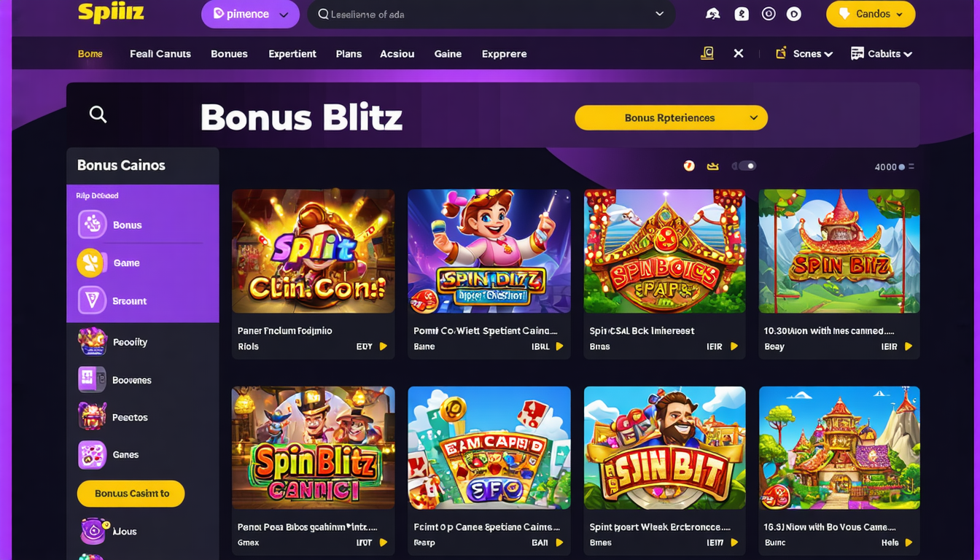Toggle the round orange icon beside the crown
The width and height of the screenshot is (980, 560).
pyautogui.click(x=688, y=166)
